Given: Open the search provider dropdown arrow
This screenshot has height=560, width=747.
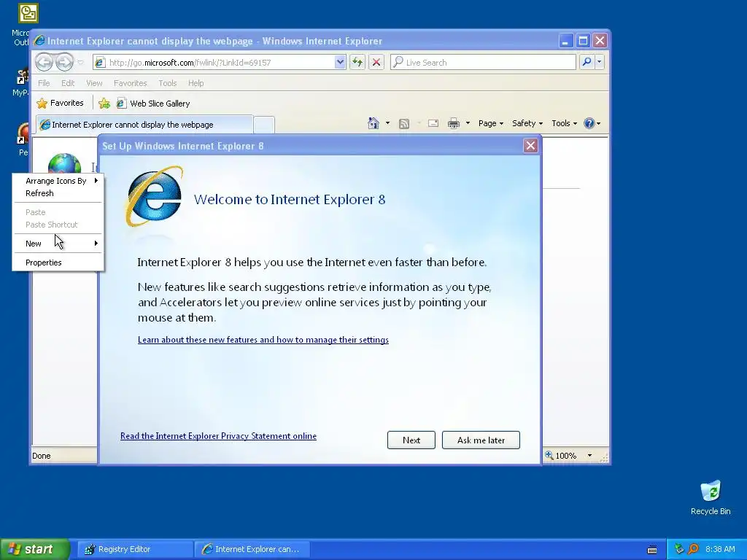Looking at the screenshot, I should (x=600, y=62).
